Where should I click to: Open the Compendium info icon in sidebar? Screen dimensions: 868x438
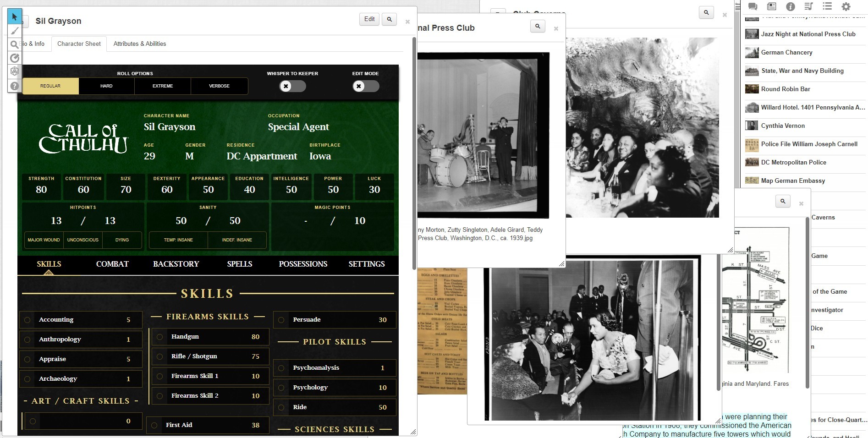791,6
